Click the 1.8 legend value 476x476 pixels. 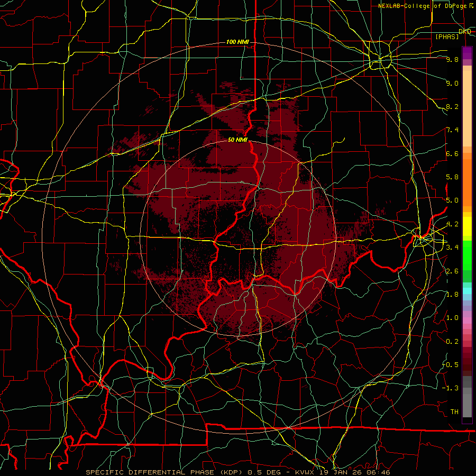pos(452,295)
